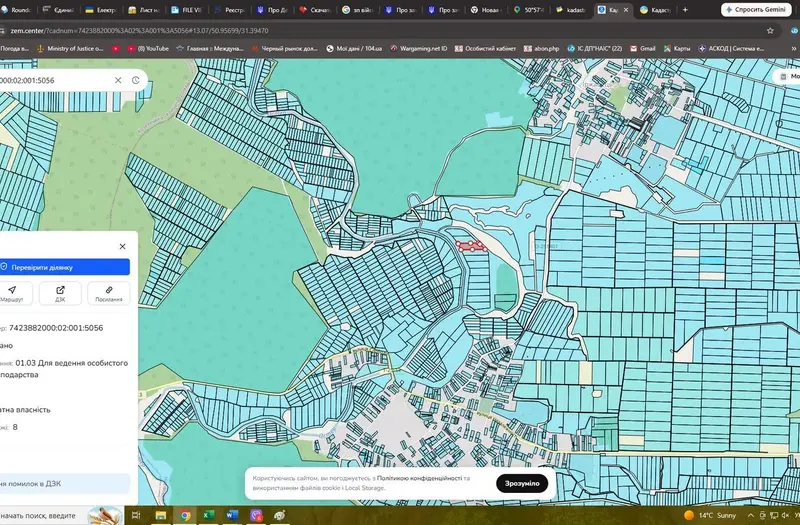Click 'Перевірити ділянку' blue button
Image resolution: width=800 pixels, height=525 pixels.
coord(64,267)
